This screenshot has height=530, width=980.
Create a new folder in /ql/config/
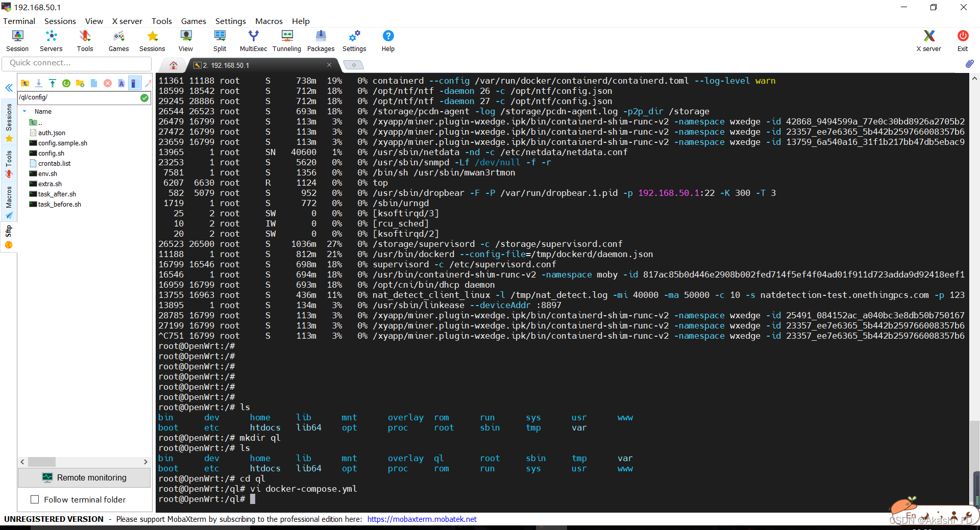coord(80,83)
